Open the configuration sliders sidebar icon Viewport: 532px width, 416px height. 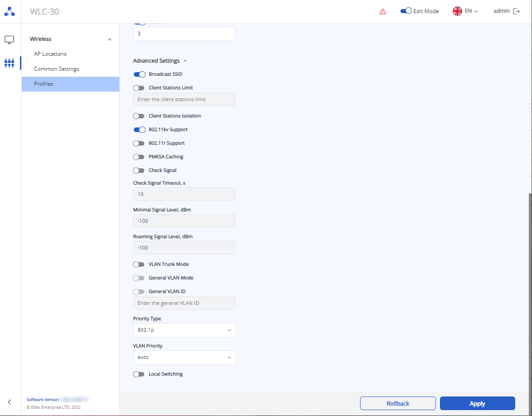(9, 63)
